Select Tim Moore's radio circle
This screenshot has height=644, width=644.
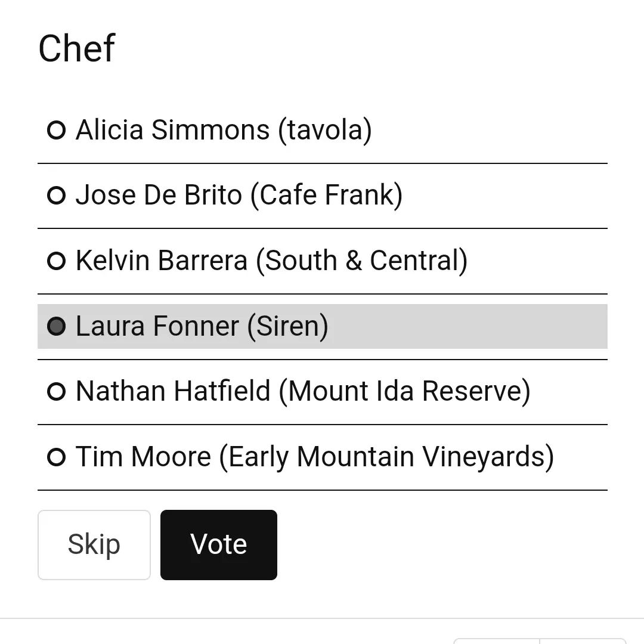tap(56, 457)
